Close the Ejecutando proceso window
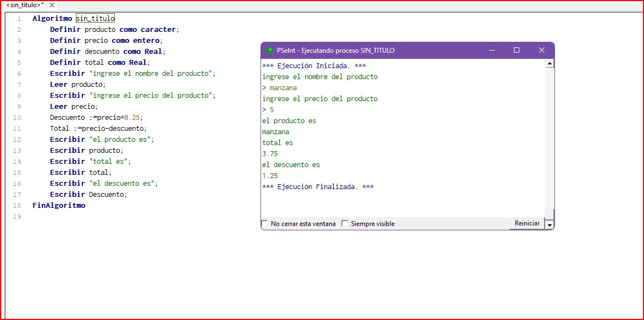The image size is (644, 320). [x=541, y=51]
